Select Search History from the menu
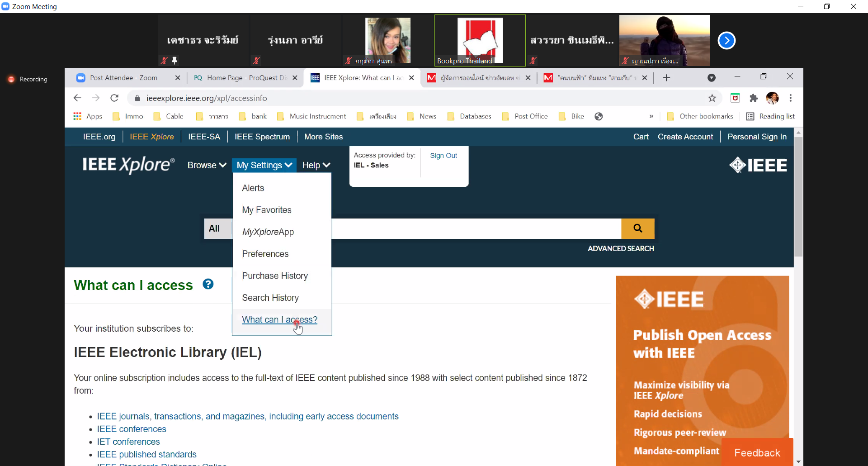The width and height of the screenshot is (868, 466). point(270,298)
